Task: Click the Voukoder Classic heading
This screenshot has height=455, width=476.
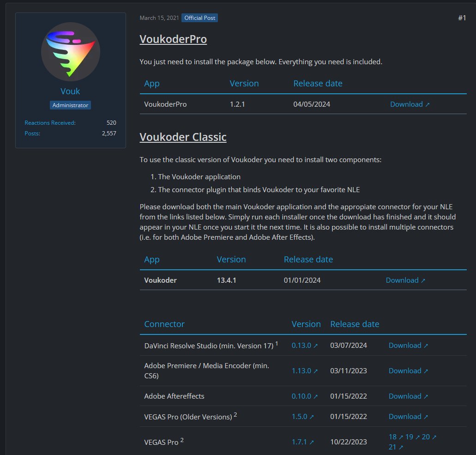Action: pos(183,137)
